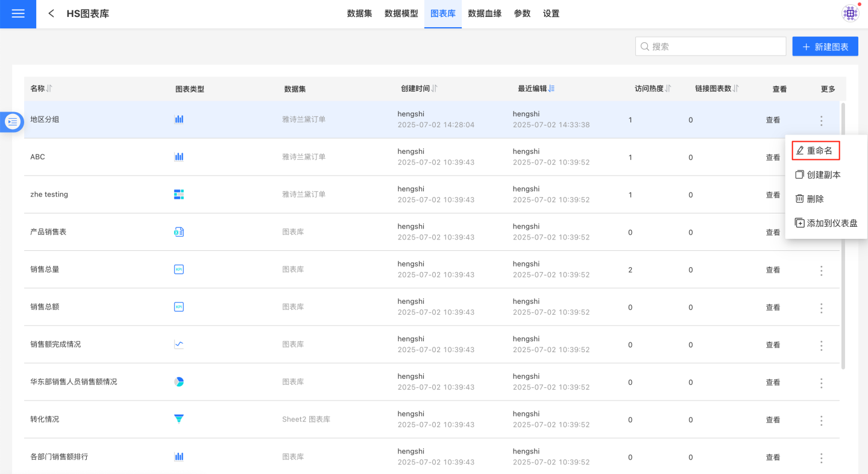Choose 添加到仪表盘 in the popup menu

[826, 223]
